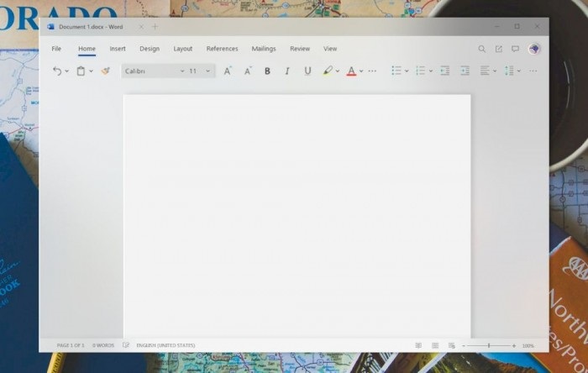Screen dimensions: 588x373
Task: Click inside the blank document page
Action: (x=297, y=210)
